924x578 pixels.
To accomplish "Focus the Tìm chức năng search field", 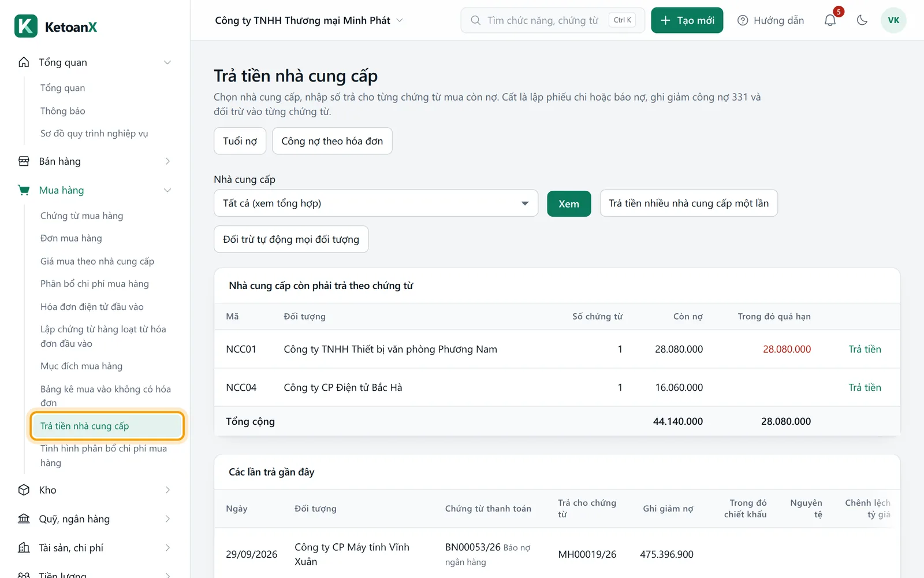I will coord(553,20).
